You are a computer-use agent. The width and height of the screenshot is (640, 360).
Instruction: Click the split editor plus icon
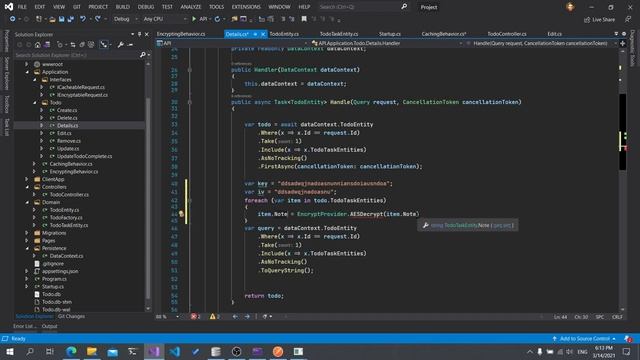622,43
